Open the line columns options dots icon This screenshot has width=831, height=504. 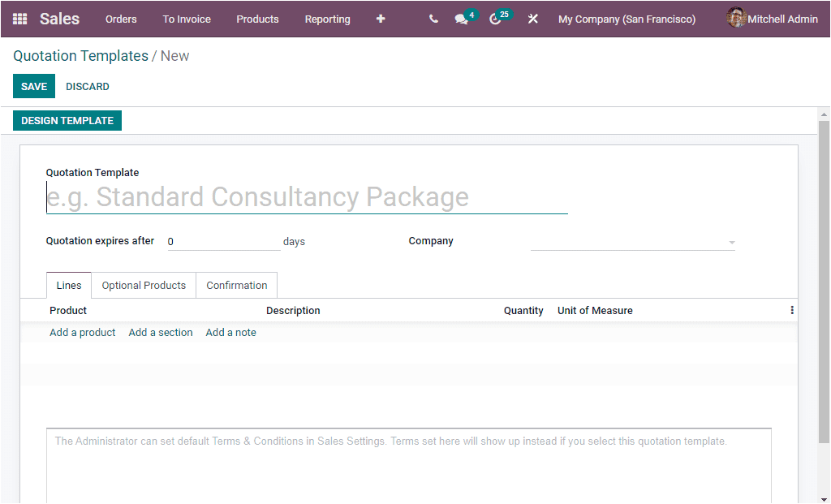tap(791, 309)
